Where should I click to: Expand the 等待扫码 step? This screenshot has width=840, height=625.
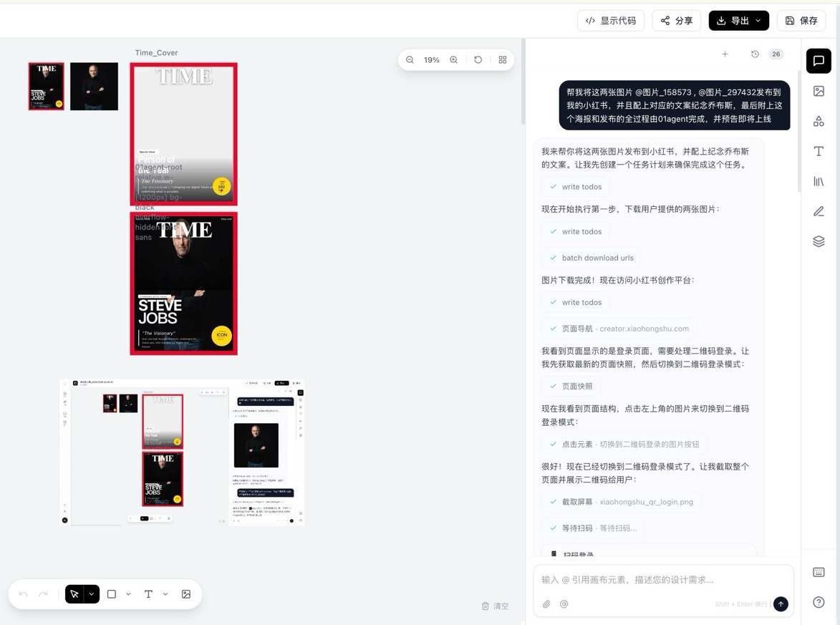[x=593, y=528]
